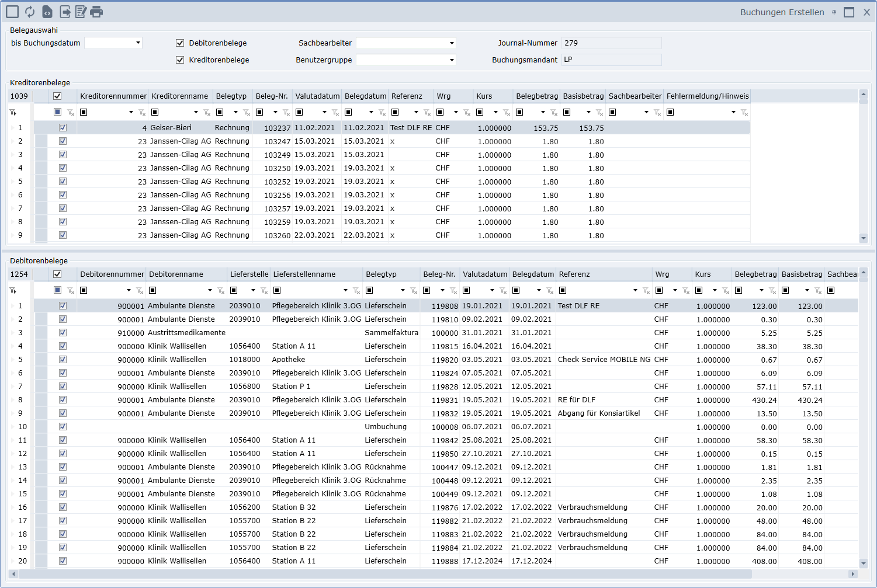Click the filter row icon in Kreditorenbelege
The height and width of the screenshot is (588, 877).
[x=13, y=112]
